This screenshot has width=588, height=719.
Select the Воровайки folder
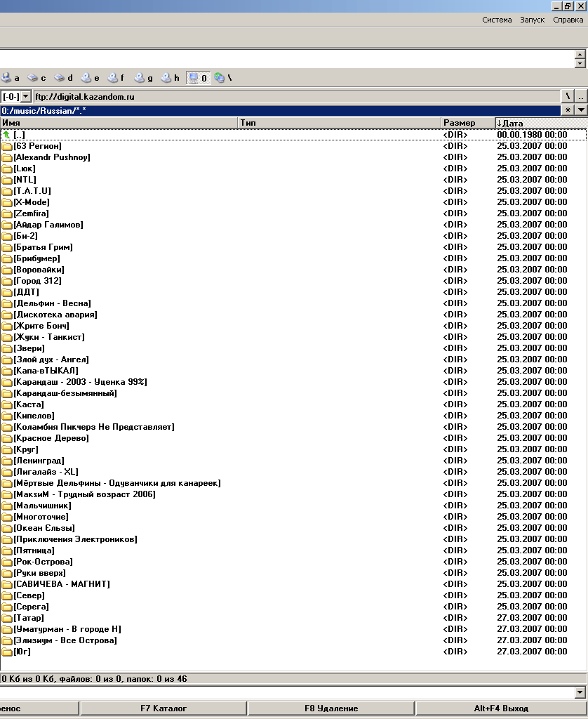tap(293, 270)
